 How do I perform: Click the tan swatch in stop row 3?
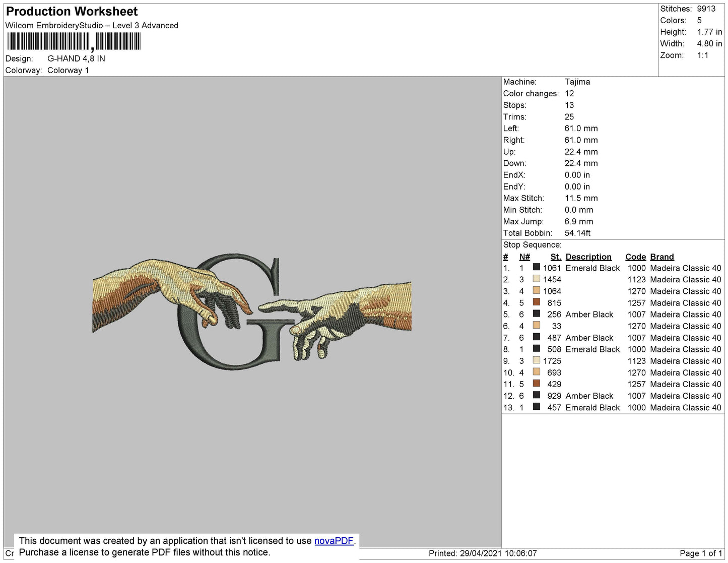tap(537, 291)
